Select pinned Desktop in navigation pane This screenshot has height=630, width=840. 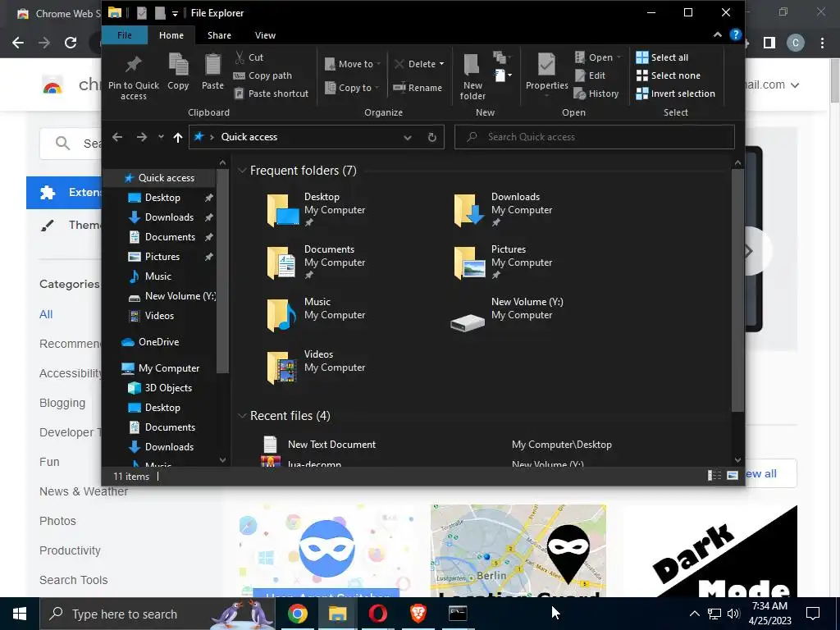[x=162, y=198]
